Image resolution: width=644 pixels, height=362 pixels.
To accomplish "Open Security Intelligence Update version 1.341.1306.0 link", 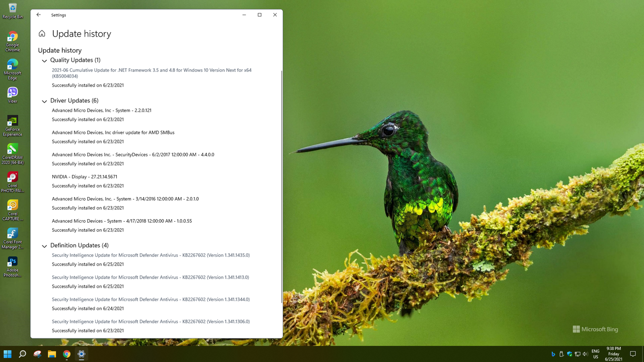I will [150, 321].
